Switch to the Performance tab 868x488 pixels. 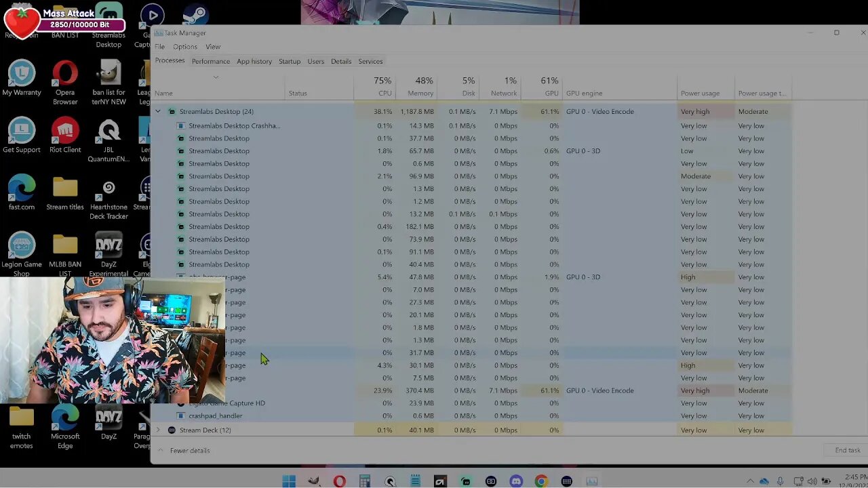click(x=211, y=61)
